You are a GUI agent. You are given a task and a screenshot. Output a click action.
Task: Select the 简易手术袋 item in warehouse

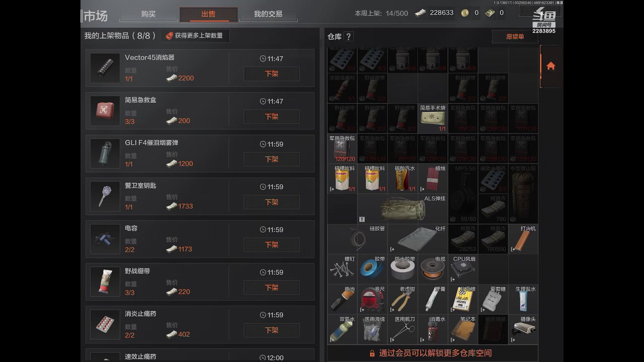click(x=433, y=118)
